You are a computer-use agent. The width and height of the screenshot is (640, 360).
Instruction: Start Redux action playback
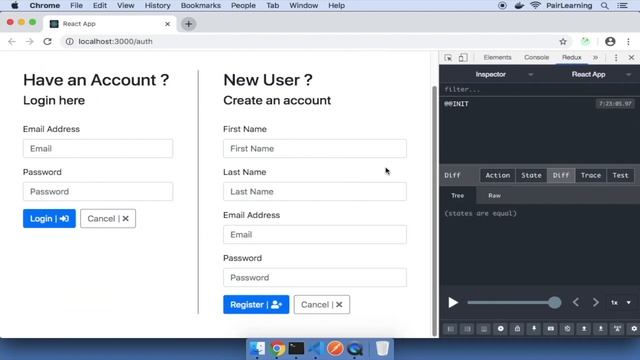[x=453, y=302]
